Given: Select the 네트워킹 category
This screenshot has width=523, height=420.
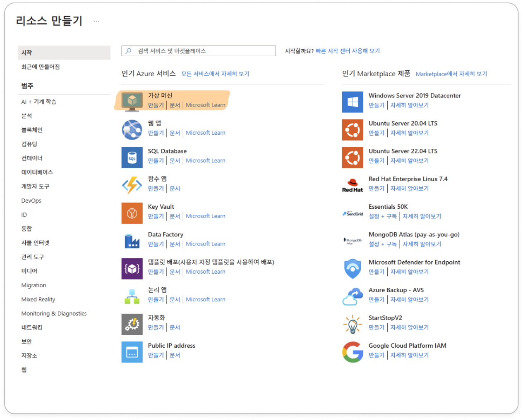Looking at the screenshot, I should (32, 327).
